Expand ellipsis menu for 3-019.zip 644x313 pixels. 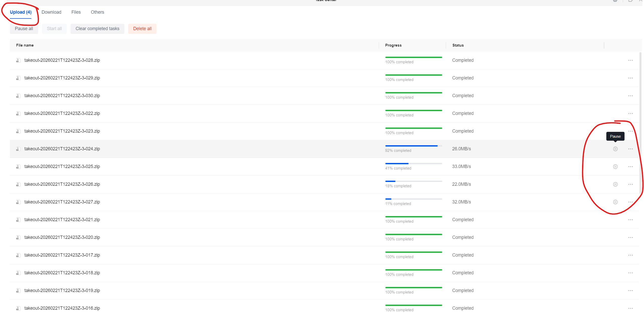pos(630,290)
